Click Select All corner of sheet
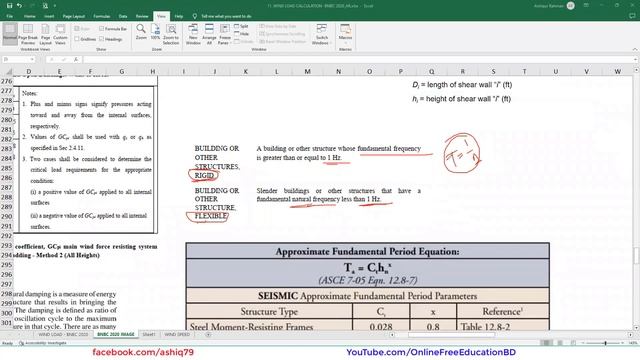The image size is (640, 360). click(9, 71)
